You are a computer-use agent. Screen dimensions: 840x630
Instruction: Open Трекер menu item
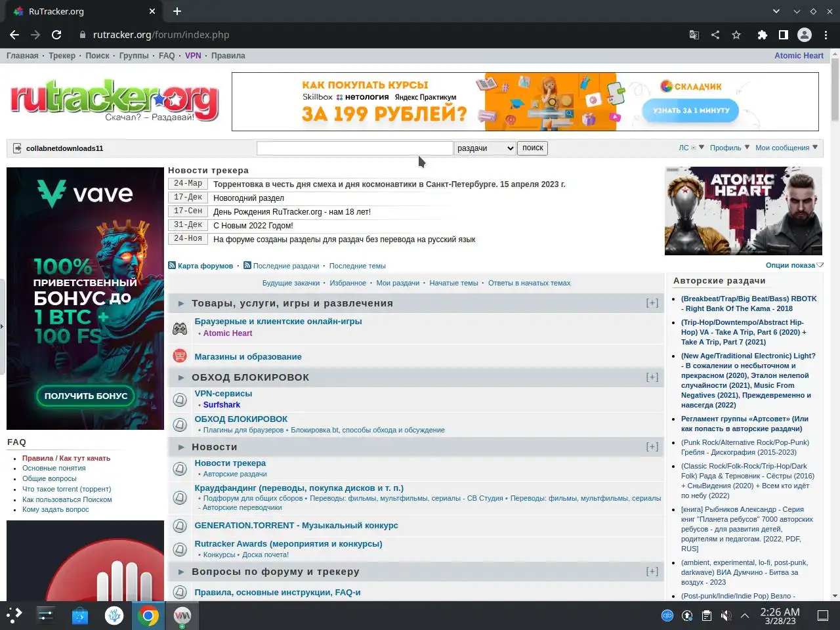pos(62,56)
